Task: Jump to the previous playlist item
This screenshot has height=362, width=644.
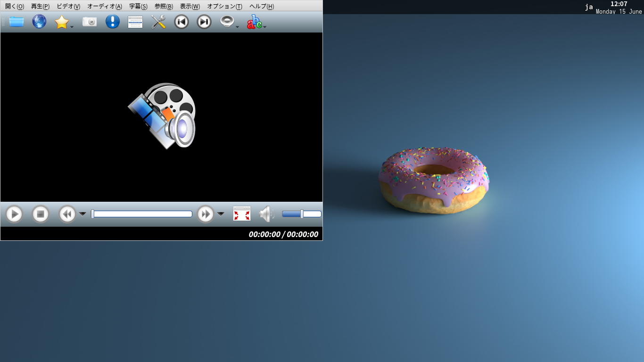Action: tap(181, 22)
